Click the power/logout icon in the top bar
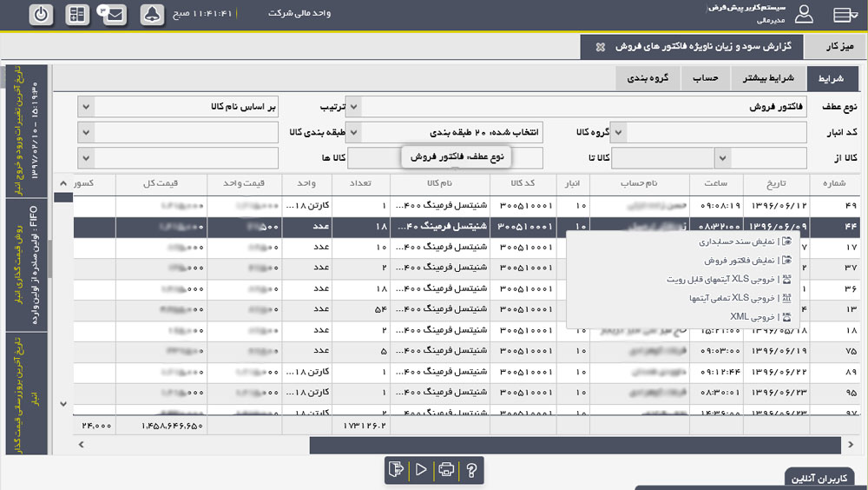 41,15
